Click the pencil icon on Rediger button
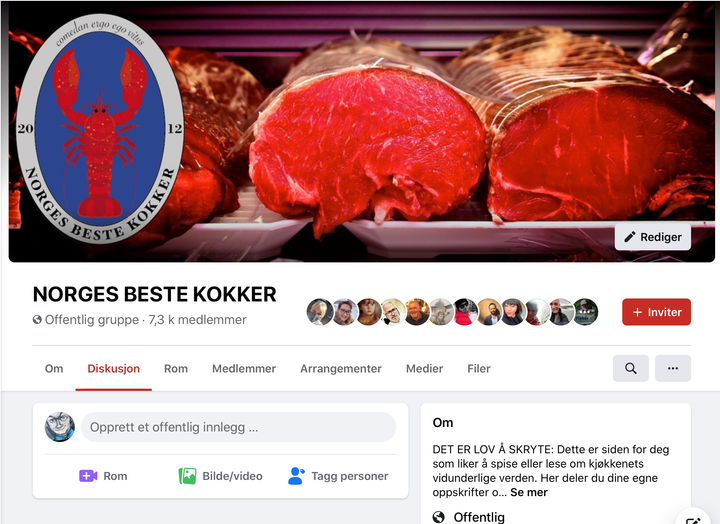The image size is (720, 524). click(x=630, y=237)
